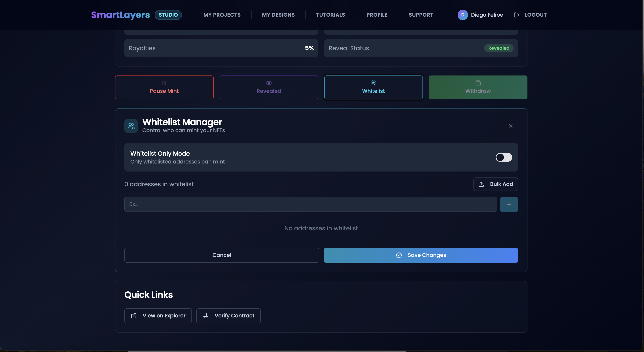Enable Whitelist Only Mode
Screen dimensions: 644x352
click(x=504, y=157)
